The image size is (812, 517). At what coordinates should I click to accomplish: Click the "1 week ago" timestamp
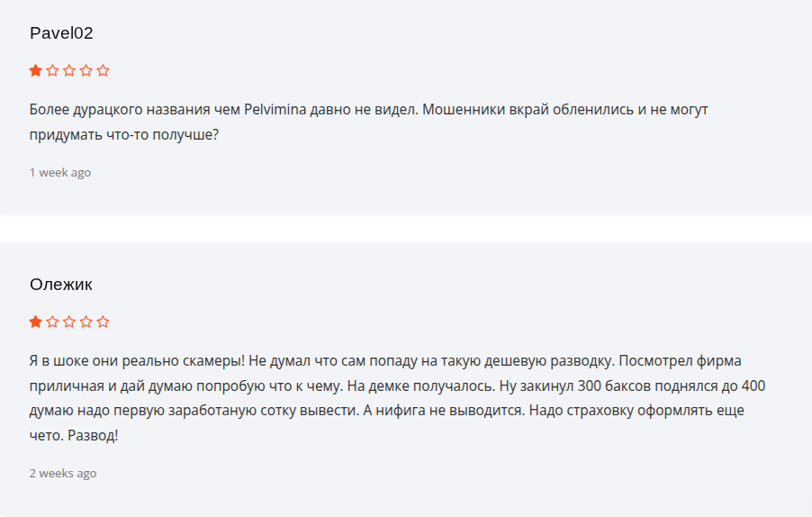tap(60, 172)
